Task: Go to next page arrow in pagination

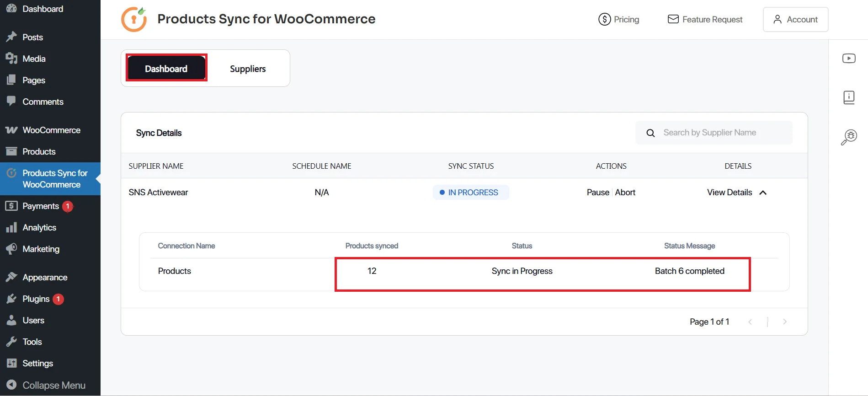Action: point(785,322)
